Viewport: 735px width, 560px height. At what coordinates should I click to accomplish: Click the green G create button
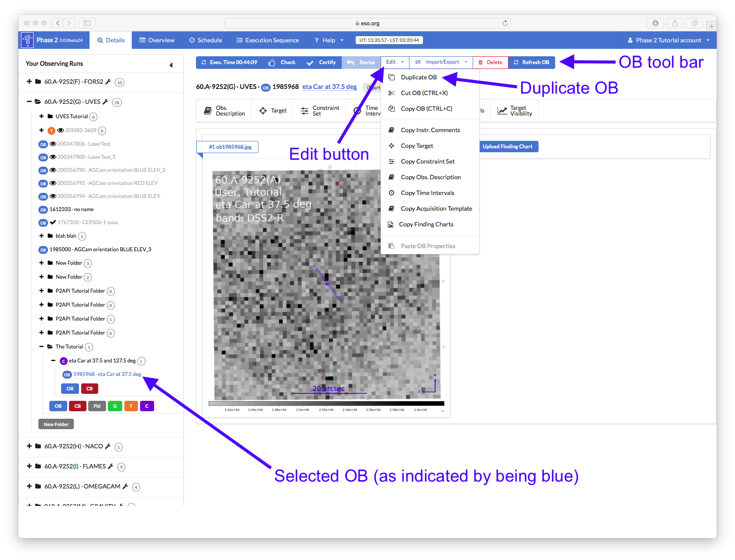tap(115, 406)
